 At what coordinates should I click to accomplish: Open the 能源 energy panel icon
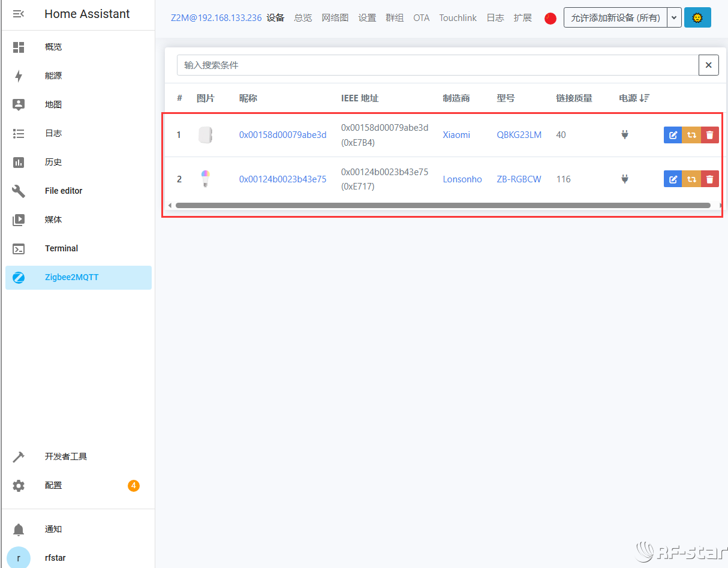pyautogui.click(x=18, y=76)
